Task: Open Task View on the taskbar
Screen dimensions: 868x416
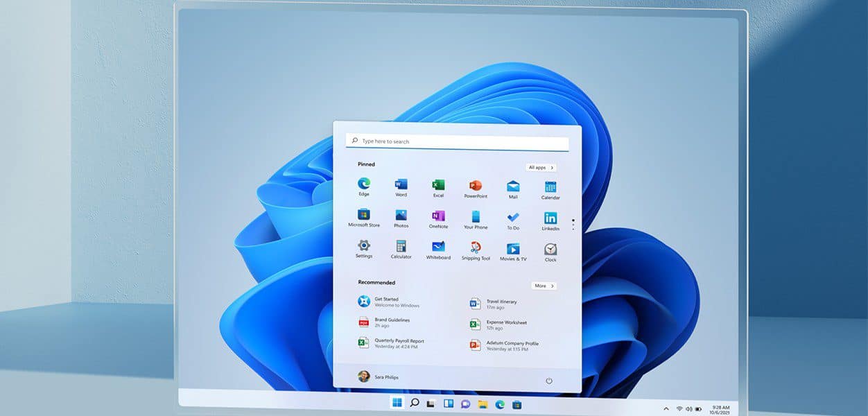Action: coord(431,404)
